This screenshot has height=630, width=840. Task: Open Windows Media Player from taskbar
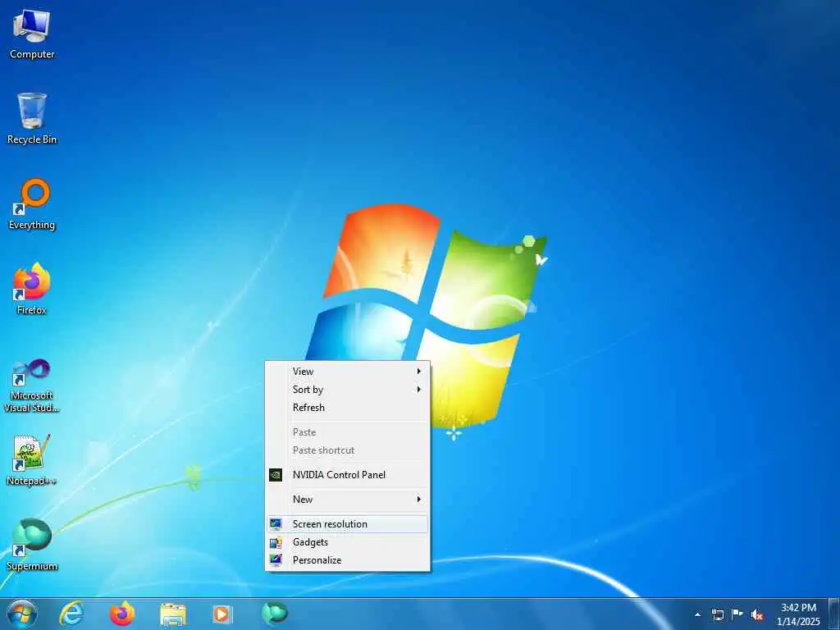coord(223,614)
